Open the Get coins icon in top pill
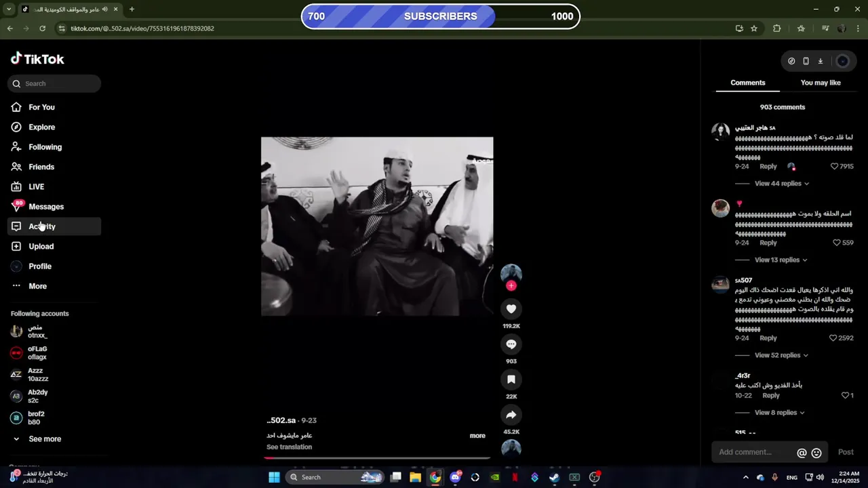Image resolution: width=868 pixels, height=488 pixels. (791, 61)
